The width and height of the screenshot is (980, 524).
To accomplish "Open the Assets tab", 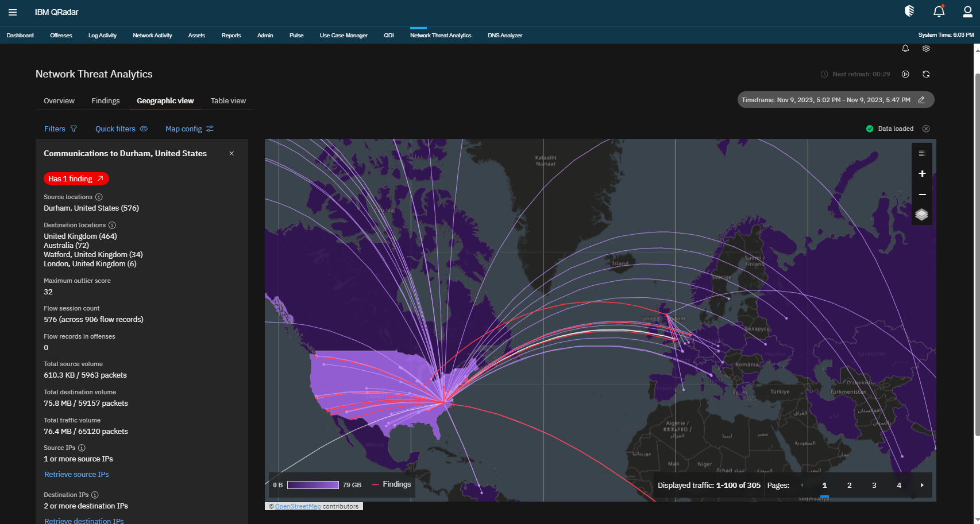I will [196, 36].
